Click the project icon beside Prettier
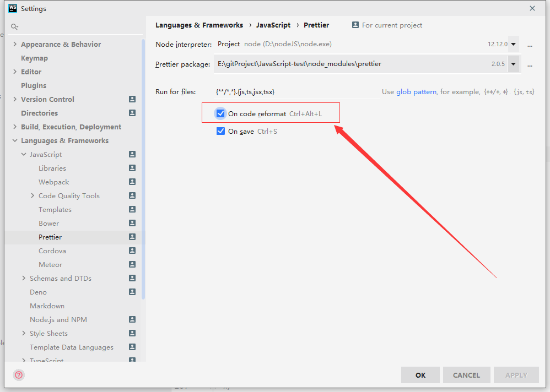 coord(132,237)
